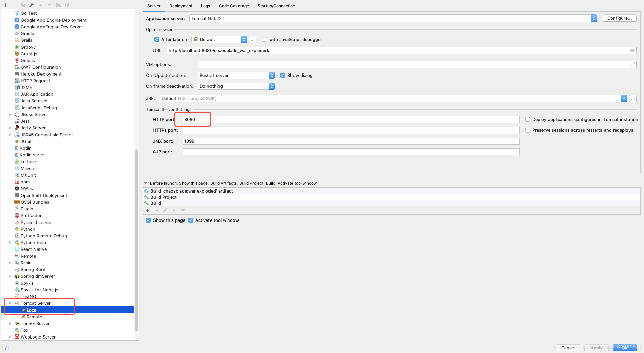This screenshot has width=644, height=353.
Task: Collapse Tomcat Server tree node
Action: point(10,303)
